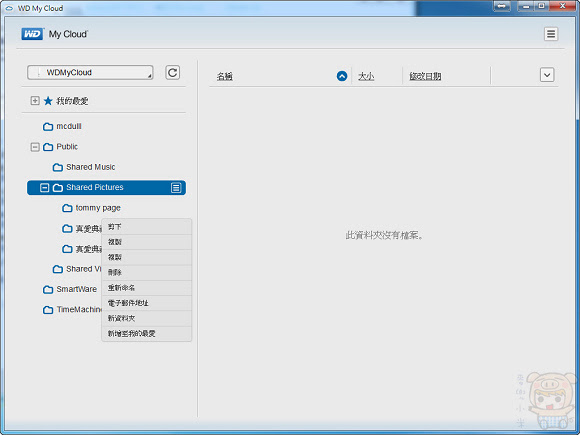Click the WD logo
The width and height of the screenshot is (580, 435).
tap(32, 34)
